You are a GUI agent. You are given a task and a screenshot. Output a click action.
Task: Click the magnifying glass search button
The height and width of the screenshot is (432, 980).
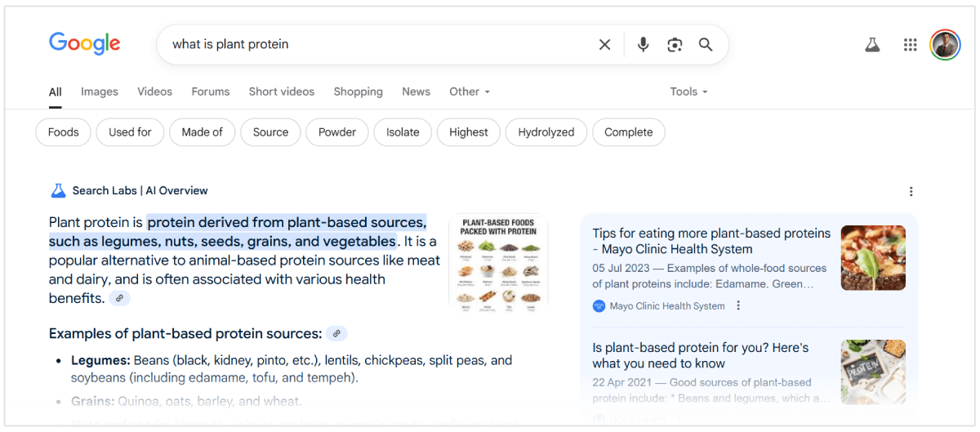click(x=706, y=45)
